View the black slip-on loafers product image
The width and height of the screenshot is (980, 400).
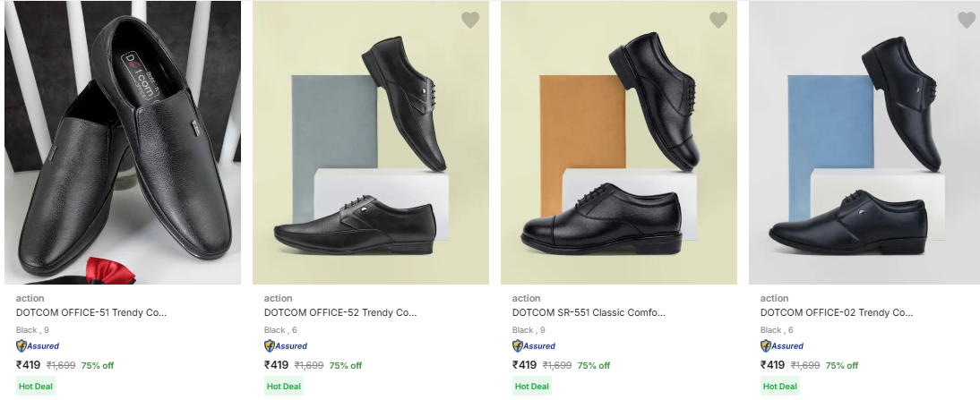point(123,143)
